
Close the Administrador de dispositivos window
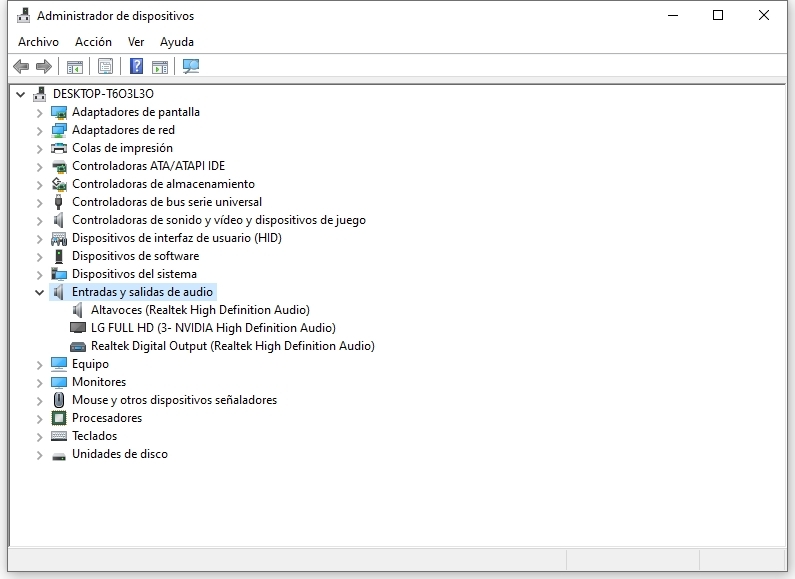764,16
